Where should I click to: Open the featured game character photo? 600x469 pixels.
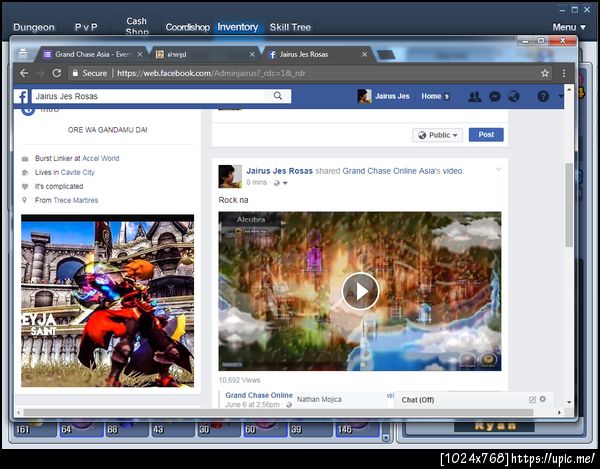108,301
